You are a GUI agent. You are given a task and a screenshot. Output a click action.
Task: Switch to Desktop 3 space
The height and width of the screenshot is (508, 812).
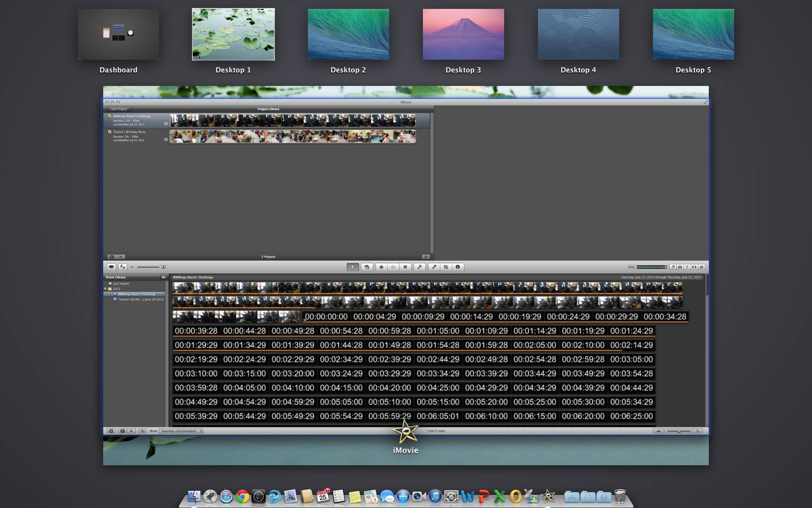click(463, 34)
